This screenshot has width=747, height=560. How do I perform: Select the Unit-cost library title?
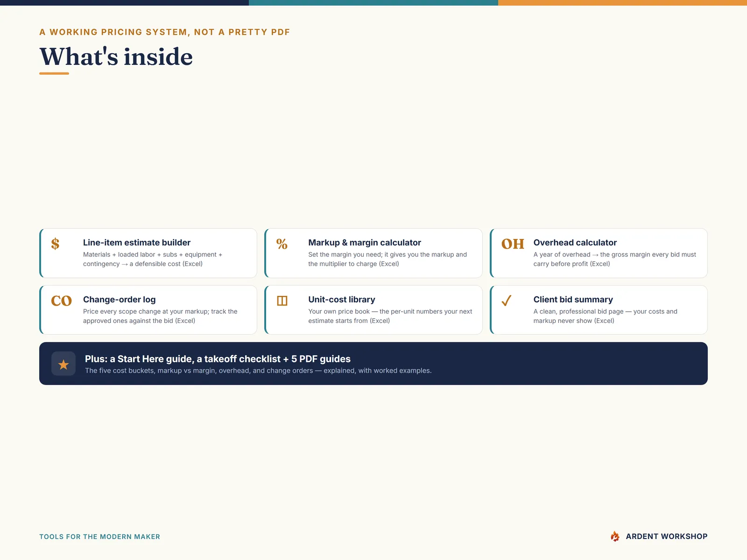click(x=342, y=300)
